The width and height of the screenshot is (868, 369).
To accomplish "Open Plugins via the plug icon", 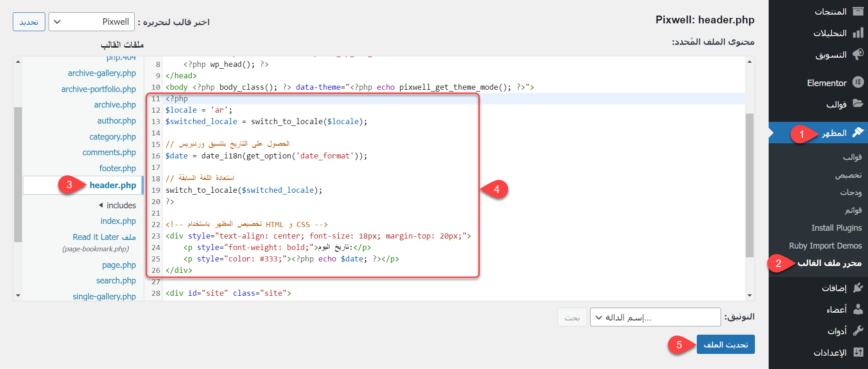I will point(858,288).
